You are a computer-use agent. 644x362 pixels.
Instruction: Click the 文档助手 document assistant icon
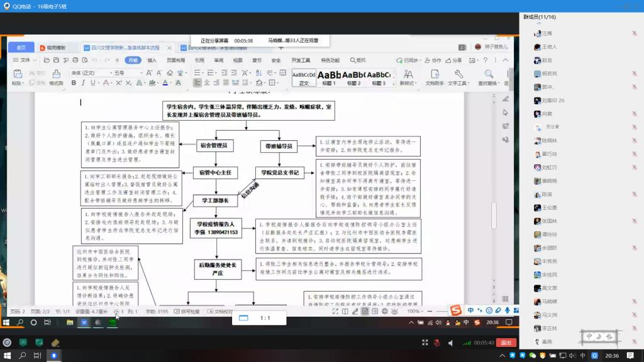(x=434, y=75)
